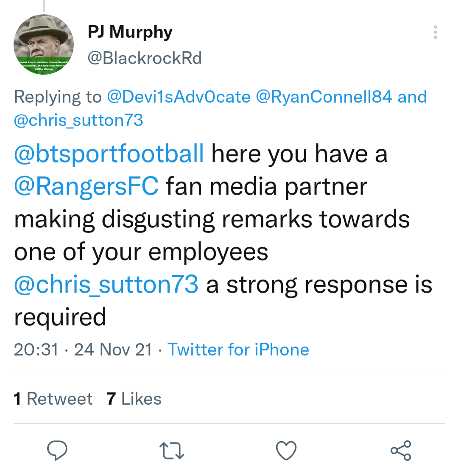
Task: Open @RyanConnell84 profile link
Action: click(324, 97)
